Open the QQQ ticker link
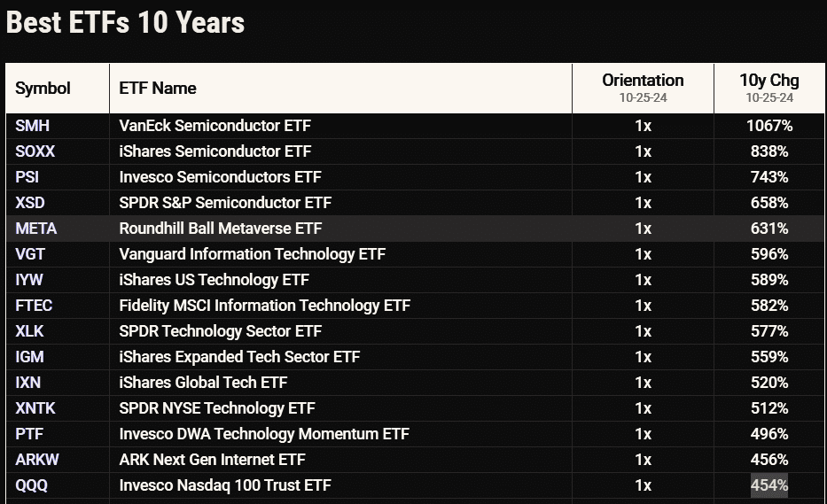This screenshot has height=504, width=827. [x=30, y=485]
